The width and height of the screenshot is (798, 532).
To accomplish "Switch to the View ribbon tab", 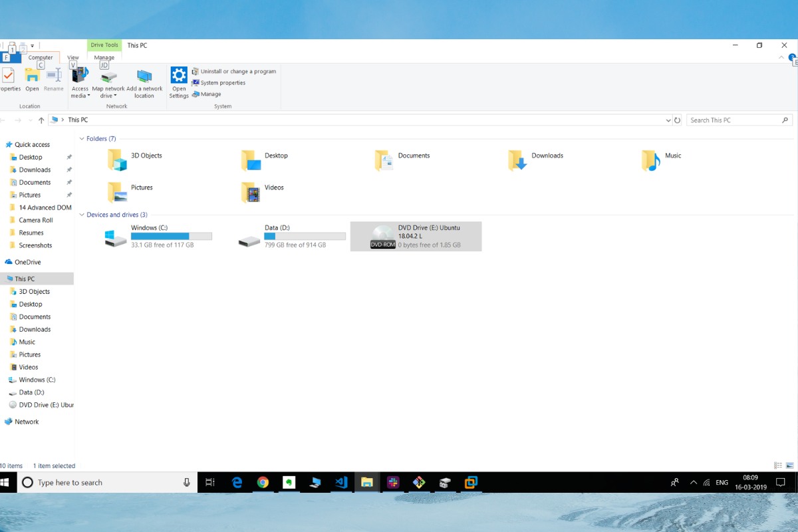I will tap(73, 58).
